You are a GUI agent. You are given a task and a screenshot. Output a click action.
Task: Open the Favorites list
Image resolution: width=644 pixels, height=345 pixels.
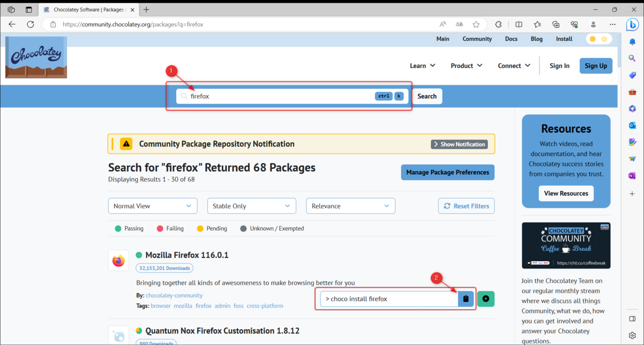pos(537,24)
